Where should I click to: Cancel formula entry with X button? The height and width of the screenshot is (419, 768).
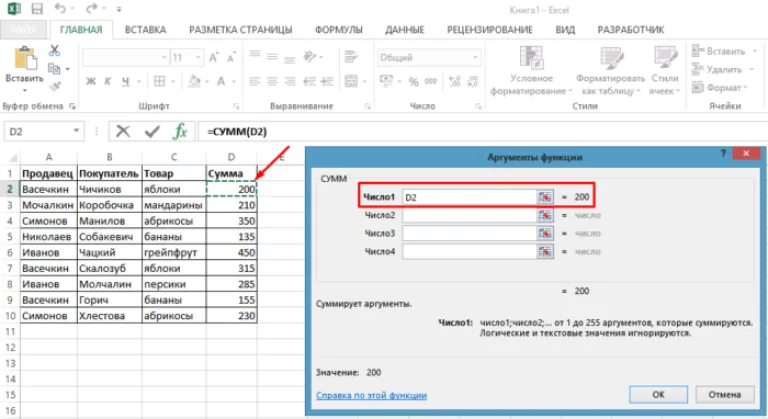coord(123,131)
